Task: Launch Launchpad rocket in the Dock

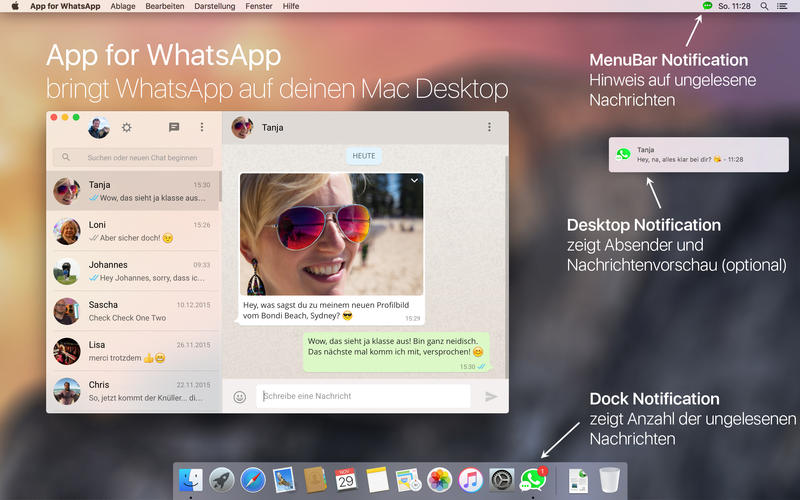Action: point(221,480)
